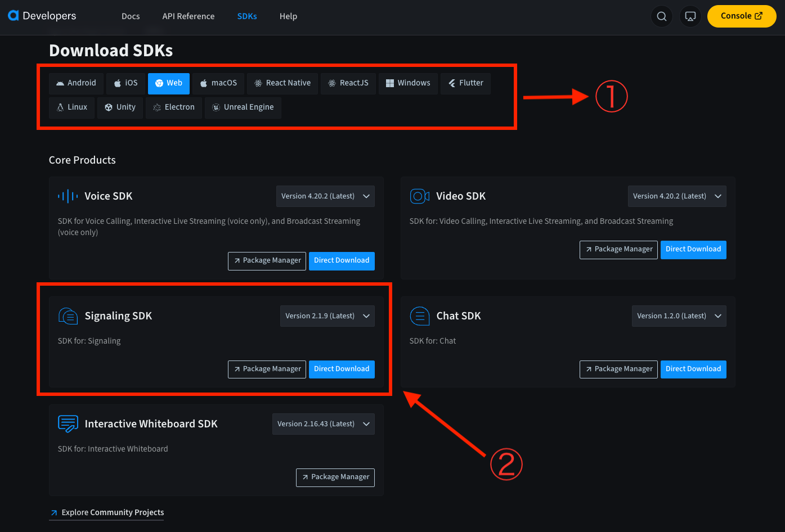Click Chat SDK Package Manager button
Image resolution: width=785 pixels, height=532 pixels.
point(619,369)
